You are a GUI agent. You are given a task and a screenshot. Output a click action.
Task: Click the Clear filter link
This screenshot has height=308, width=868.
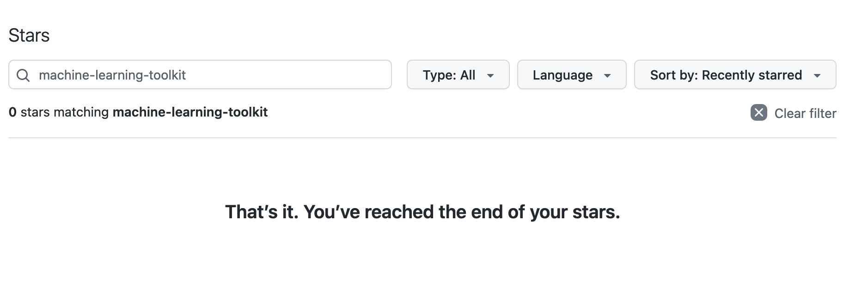805,113
